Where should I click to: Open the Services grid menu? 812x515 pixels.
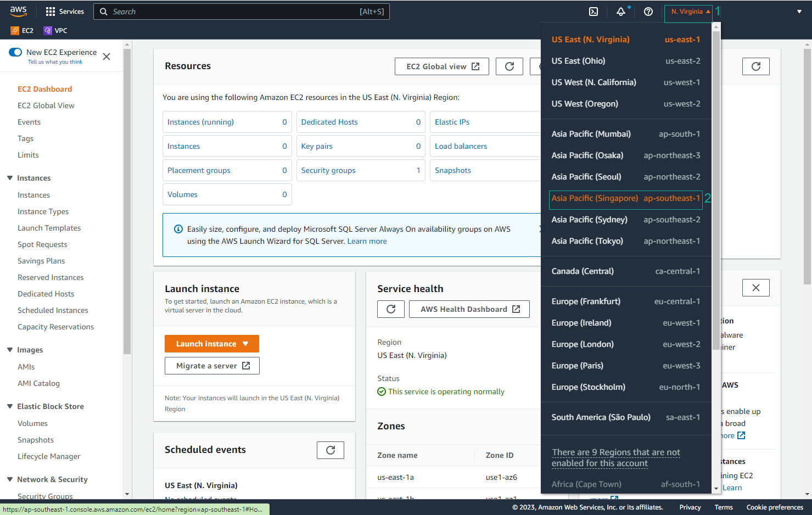tap(65, 12)
